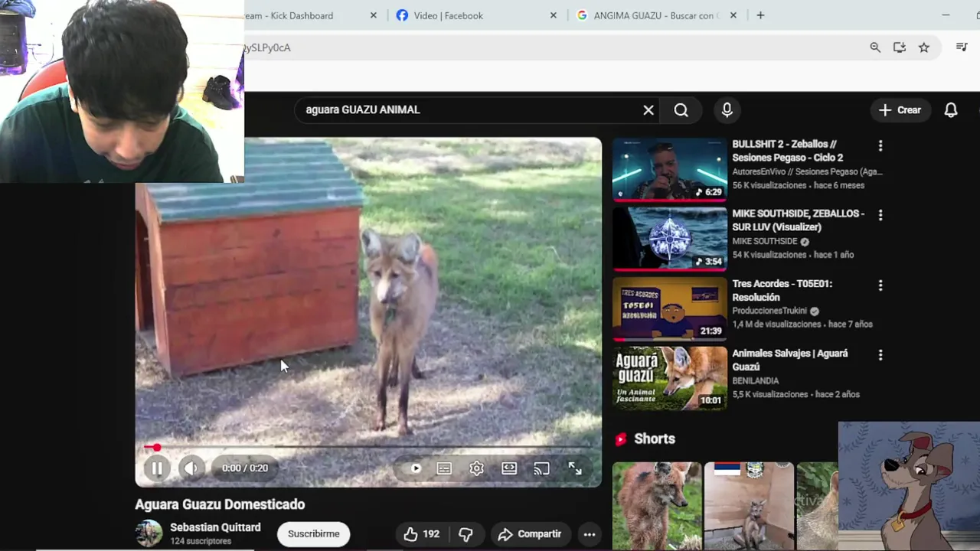
Task: Click the BENILANDIA channel name
Action: tap(755, 380)
